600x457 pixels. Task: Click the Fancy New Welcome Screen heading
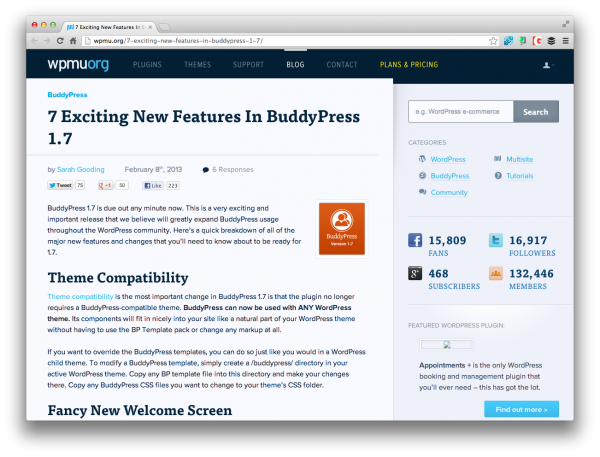[x=140, y=410]
